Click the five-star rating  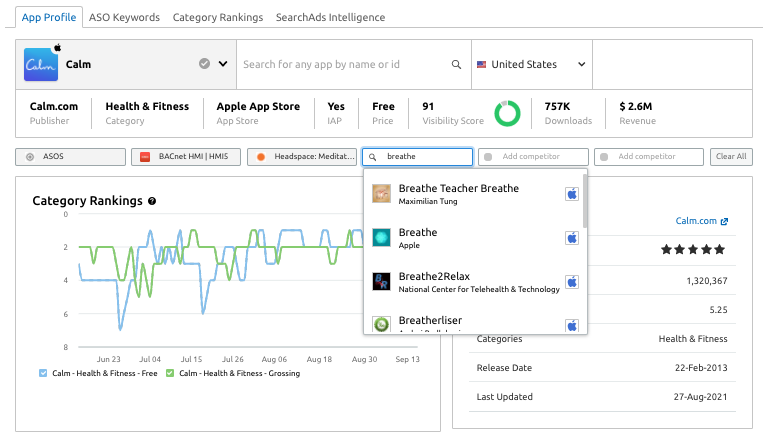693,250
